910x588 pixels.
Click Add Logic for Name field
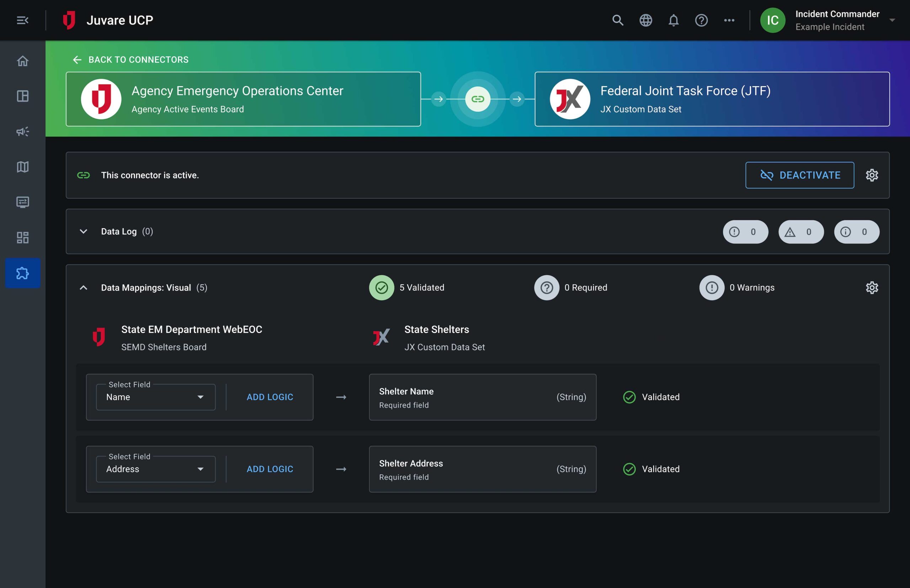tap(270, 397)
